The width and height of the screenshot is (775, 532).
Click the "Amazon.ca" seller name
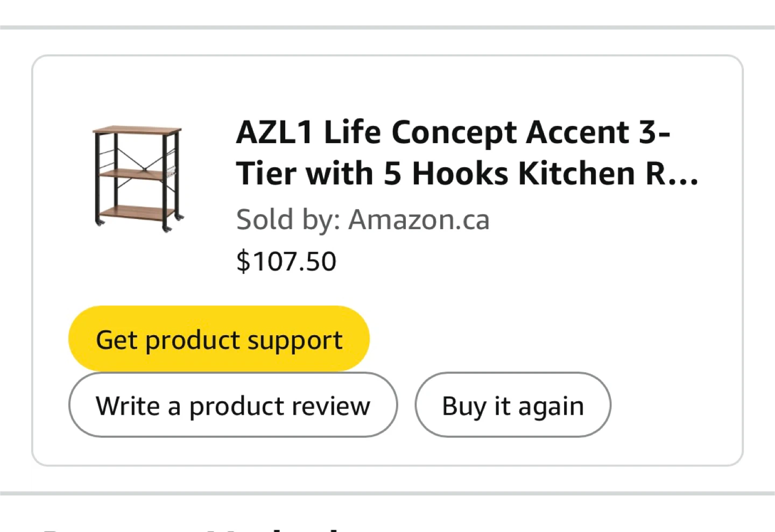tap(419, 219)
